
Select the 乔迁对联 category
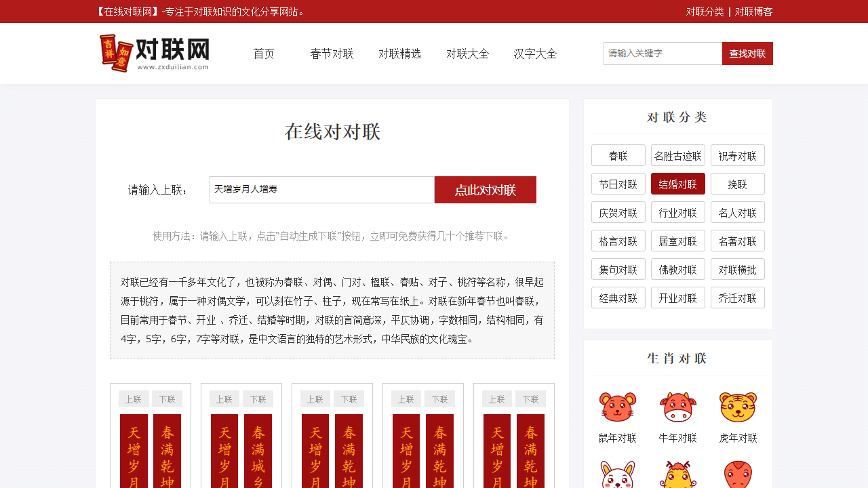click(x=738, y=298)
